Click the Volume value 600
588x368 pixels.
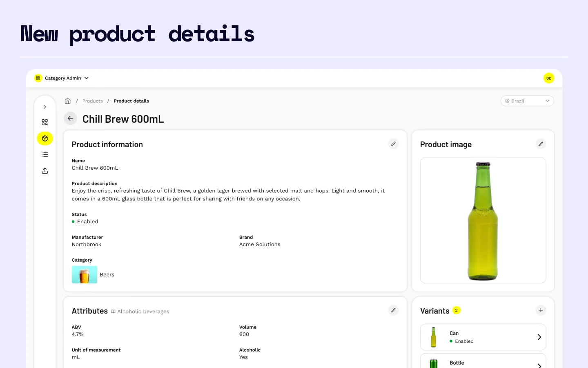coord(244,334)
